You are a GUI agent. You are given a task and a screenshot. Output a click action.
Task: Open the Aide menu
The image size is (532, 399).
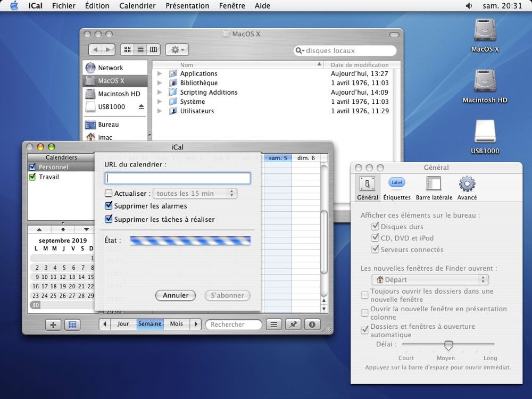point(262,6)
